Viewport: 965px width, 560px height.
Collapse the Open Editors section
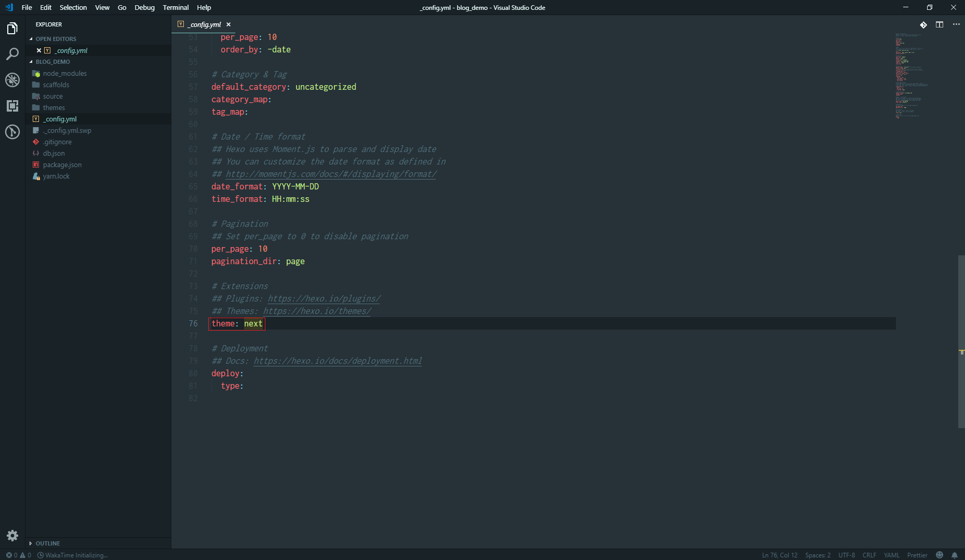pos(56,39)
